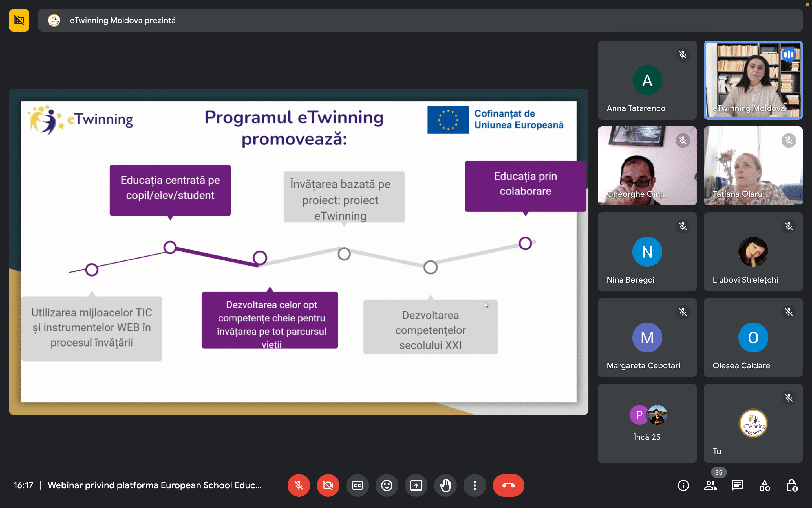Click Anna Tatarenco's 'A' avatar
Viewport: 812px width, 508px height.
tap(647, 80)
